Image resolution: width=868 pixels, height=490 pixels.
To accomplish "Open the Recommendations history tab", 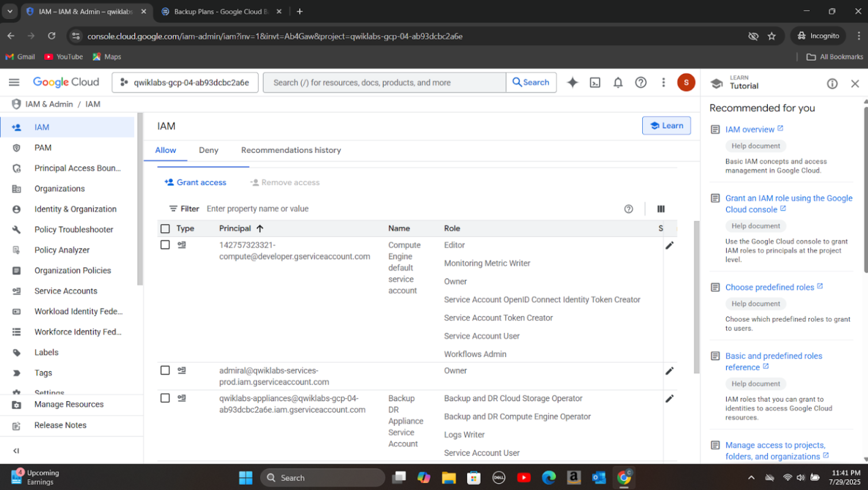I will click(291, 150).
